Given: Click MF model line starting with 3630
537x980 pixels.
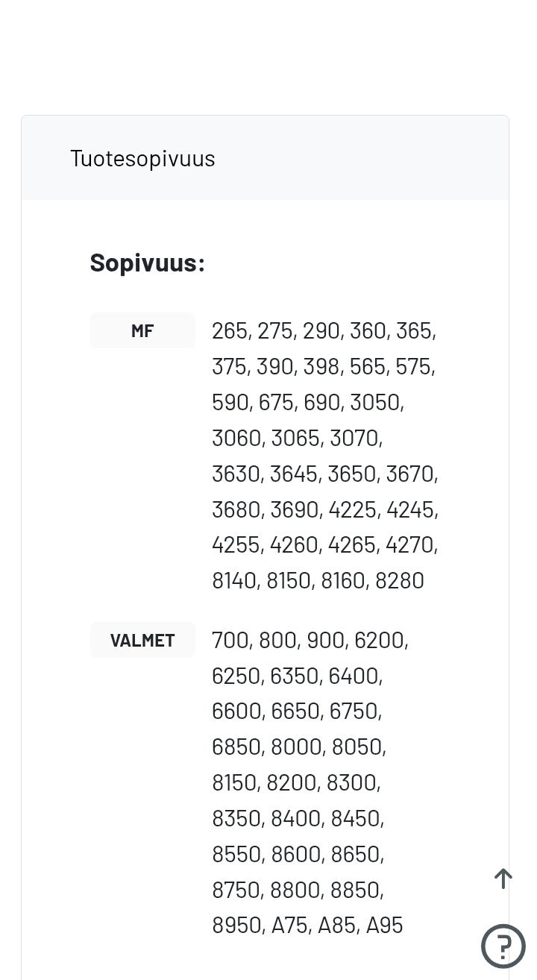Looking at the screenshot, I should point(324,474).
